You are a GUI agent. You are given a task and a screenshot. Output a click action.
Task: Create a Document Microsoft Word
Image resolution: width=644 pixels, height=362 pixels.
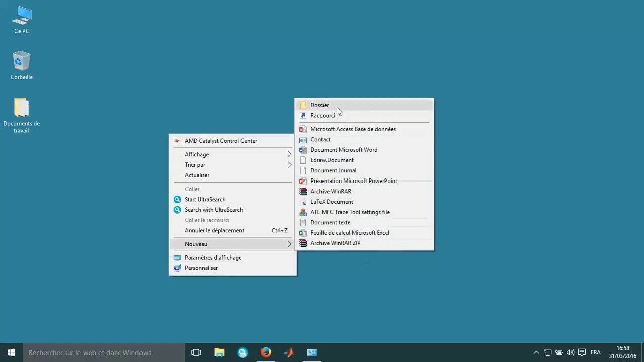(x=364, y=150)
